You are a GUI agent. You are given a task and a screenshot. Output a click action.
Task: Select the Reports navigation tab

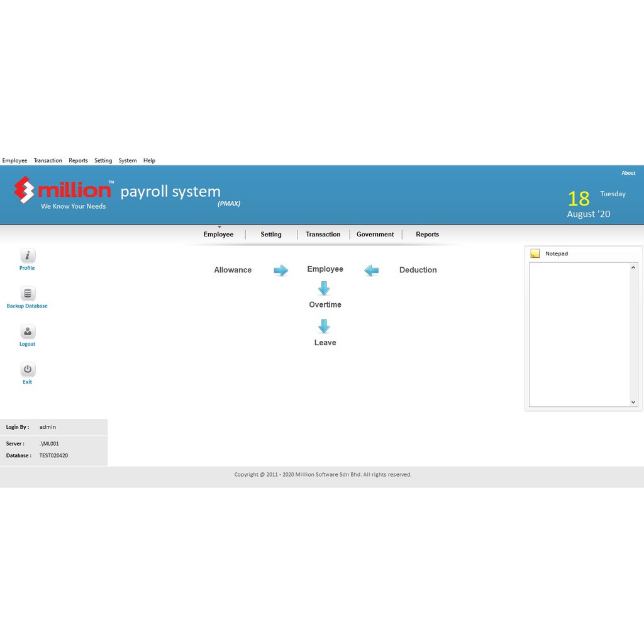[427, 235]
